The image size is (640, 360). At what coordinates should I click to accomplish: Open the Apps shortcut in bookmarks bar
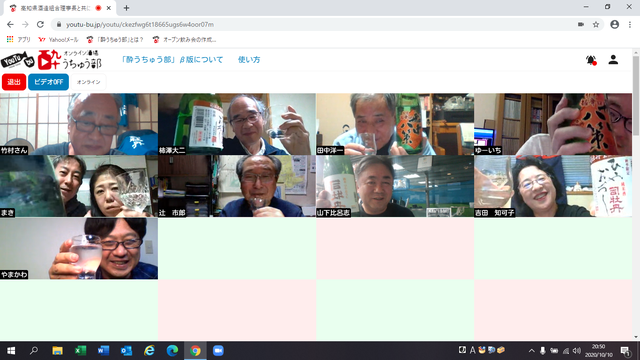point(18,40)
